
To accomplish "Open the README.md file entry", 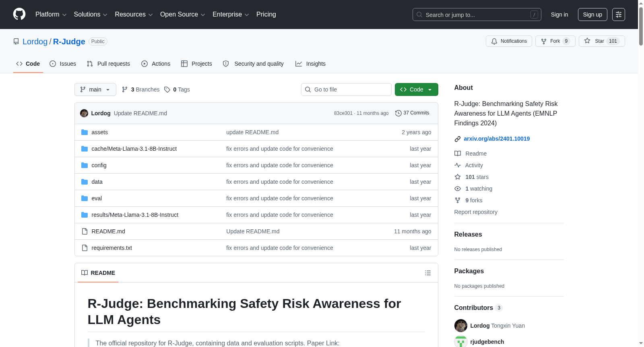I will (x=108, y=231).
